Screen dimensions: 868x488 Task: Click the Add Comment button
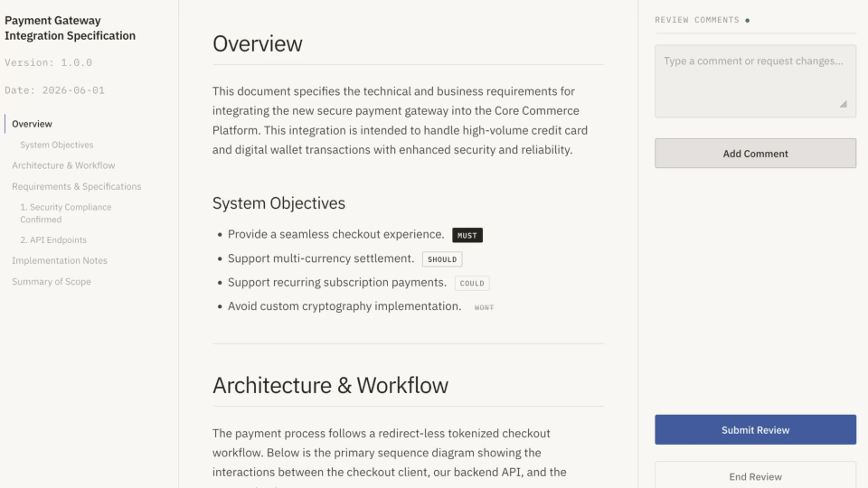pyautogui.click(x=755, y=154)
